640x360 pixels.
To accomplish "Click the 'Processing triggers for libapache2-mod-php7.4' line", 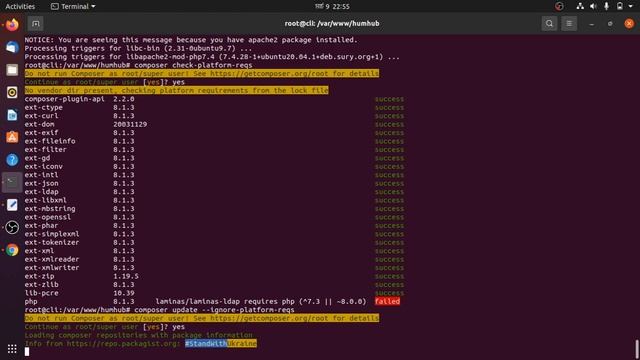I will [x=212, y=57].
